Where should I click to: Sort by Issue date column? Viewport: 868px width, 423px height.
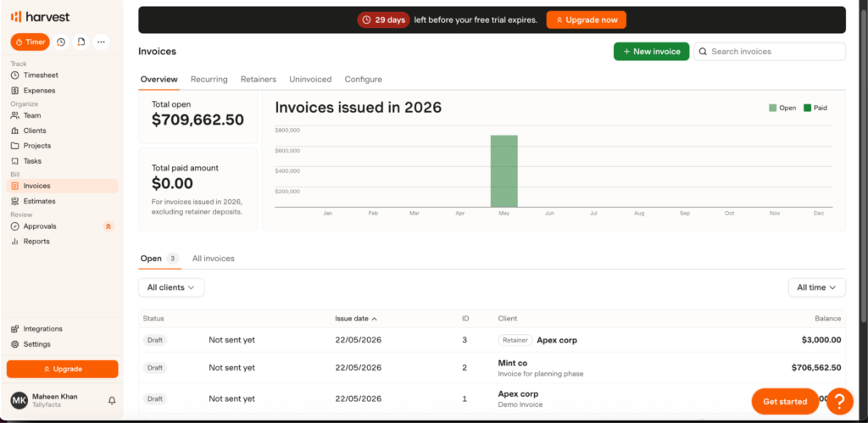tap(356, 319)
